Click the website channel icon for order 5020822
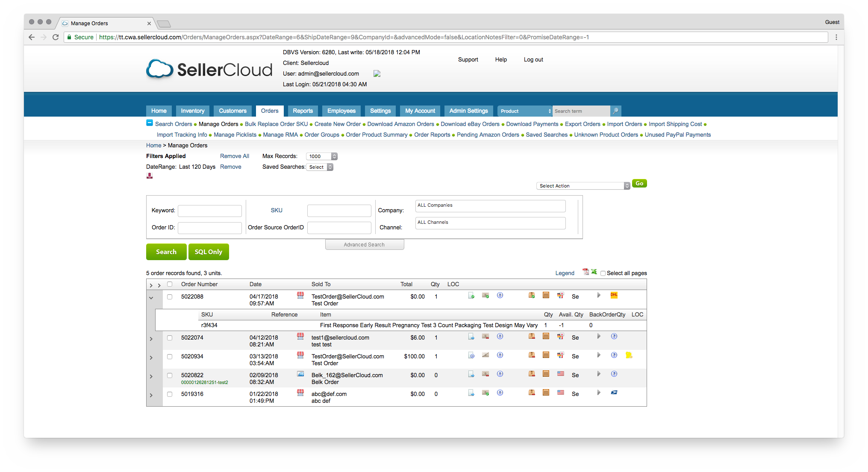 point(300,374)
